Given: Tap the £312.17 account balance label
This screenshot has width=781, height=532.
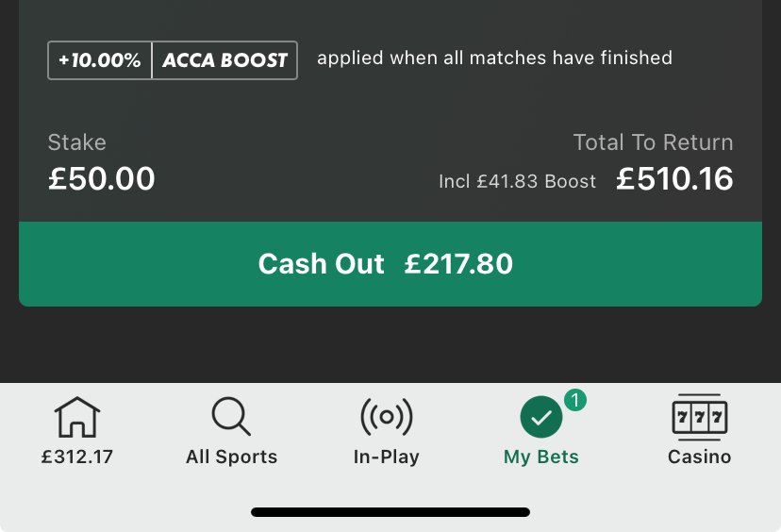Looking at the screenshot, I should point(77,457).
